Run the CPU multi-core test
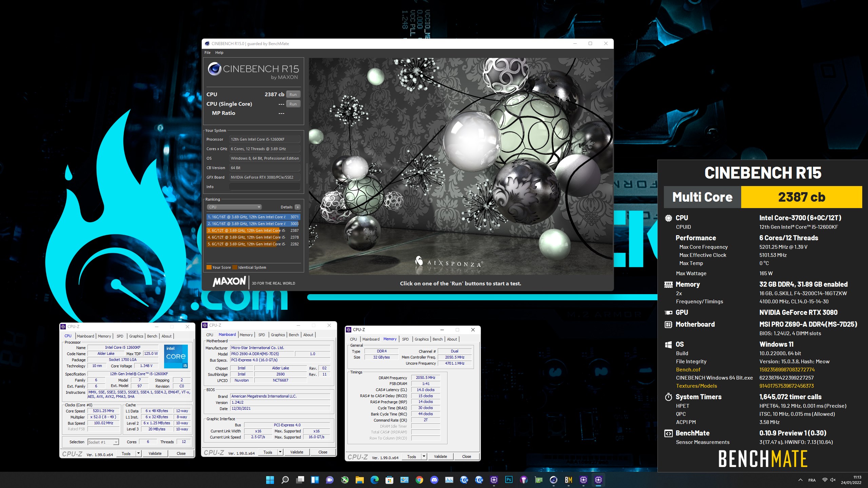This screenshot has height=488, width=868. click(x=293, y=95)
